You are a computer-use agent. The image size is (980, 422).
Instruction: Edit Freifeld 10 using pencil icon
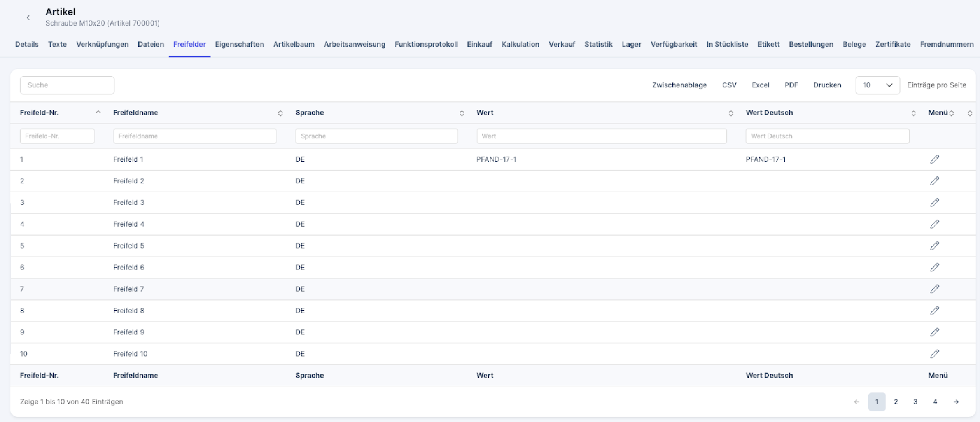(x=934, y=354)
